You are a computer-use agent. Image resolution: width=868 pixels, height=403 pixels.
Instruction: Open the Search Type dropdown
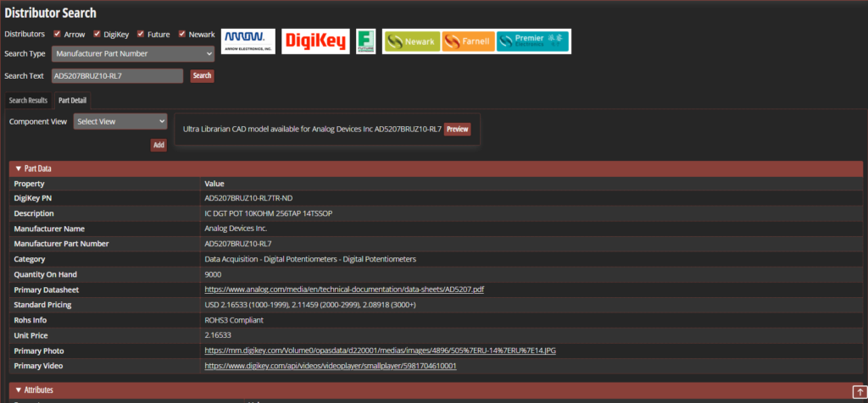click(x=133, y=53)
